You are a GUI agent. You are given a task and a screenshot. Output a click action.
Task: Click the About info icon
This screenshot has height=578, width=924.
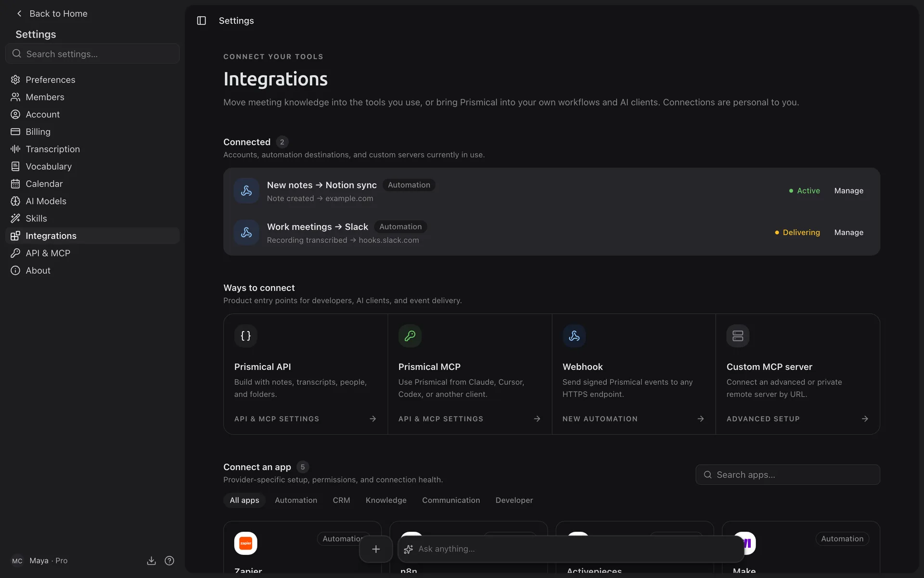15,270
